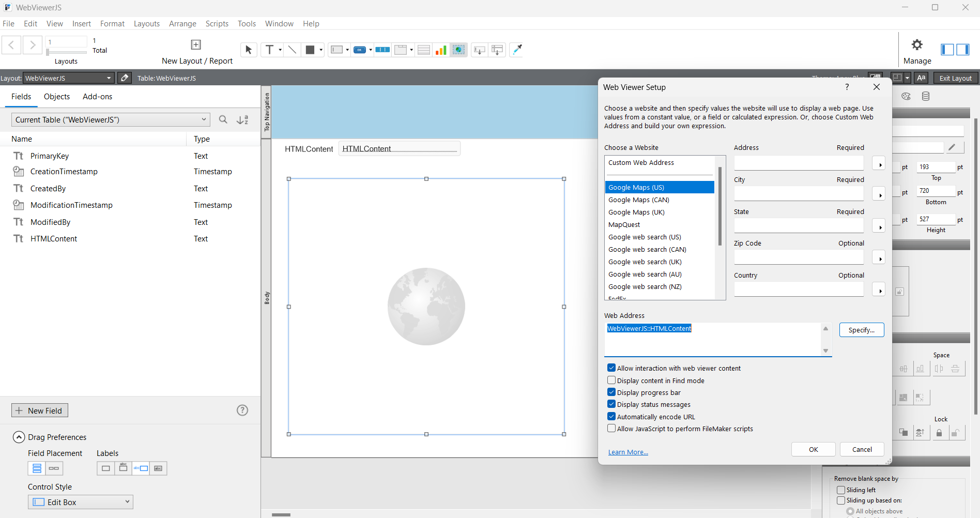Image resolution: width=980 pixels, height=518 pixels.
Task: Click the Web Address text box
Action: [x=713, y=339]
